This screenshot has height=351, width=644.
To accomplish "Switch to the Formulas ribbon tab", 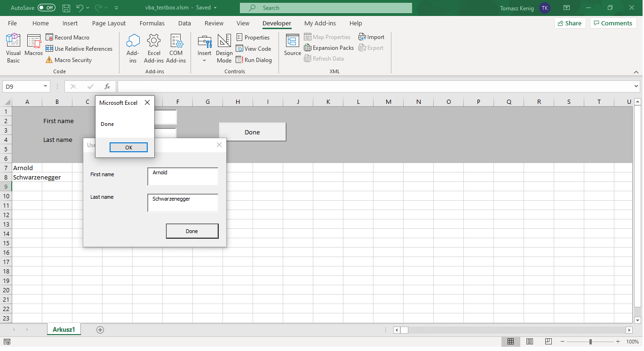I will click(152, 23).
